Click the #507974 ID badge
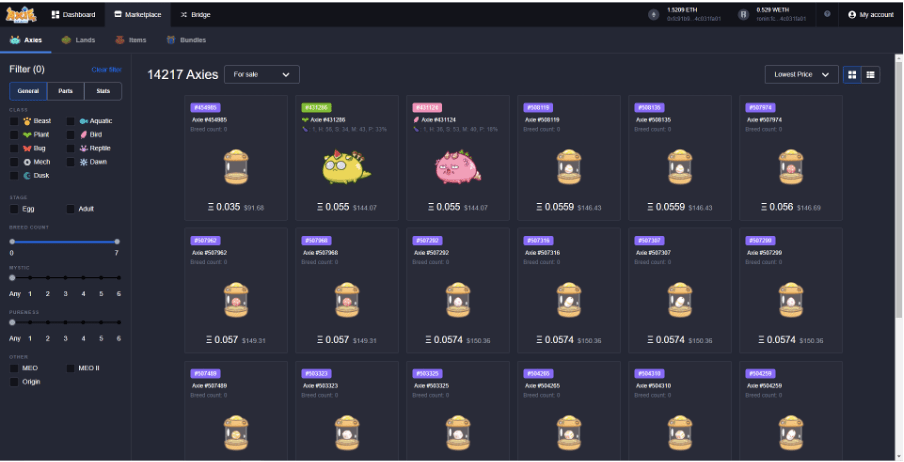The width and height of the screenshot is (904, 462). click(760, 107)
